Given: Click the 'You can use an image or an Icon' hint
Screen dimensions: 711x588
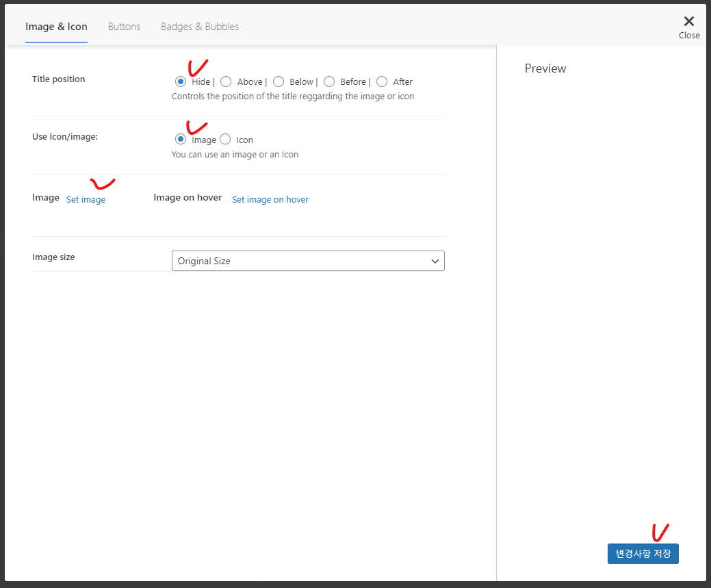Looking at the screenshot, I should coord(235,155).
